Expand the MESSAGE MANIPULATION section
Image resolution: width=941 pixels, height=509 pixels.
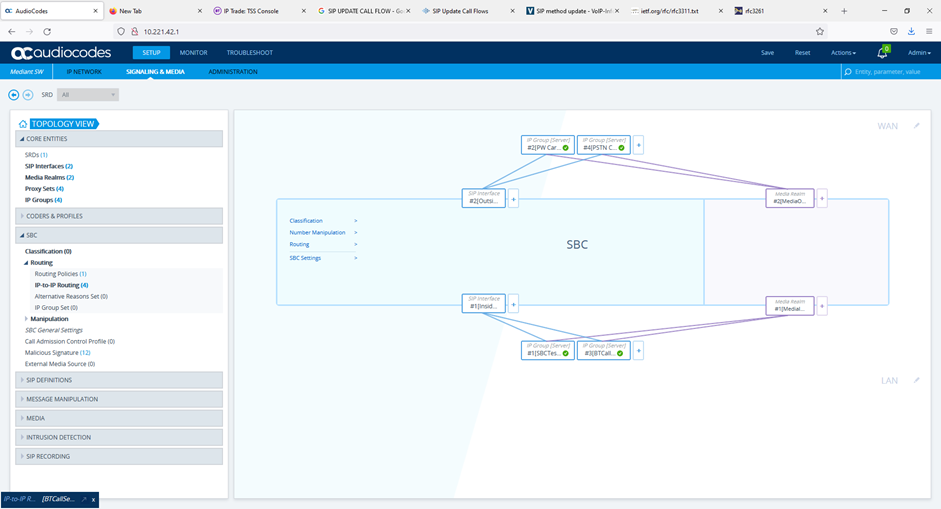coord(119,399)
